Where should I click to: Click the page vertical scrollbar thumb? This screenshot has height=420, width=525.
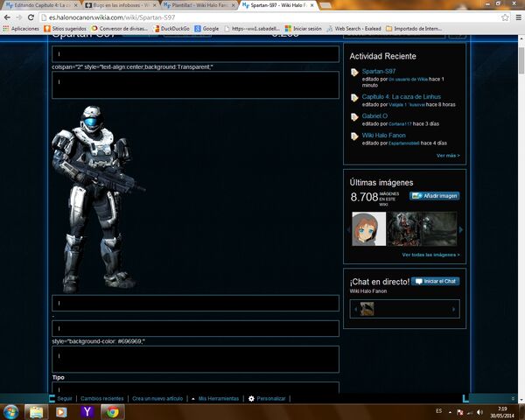click(521, 60)
